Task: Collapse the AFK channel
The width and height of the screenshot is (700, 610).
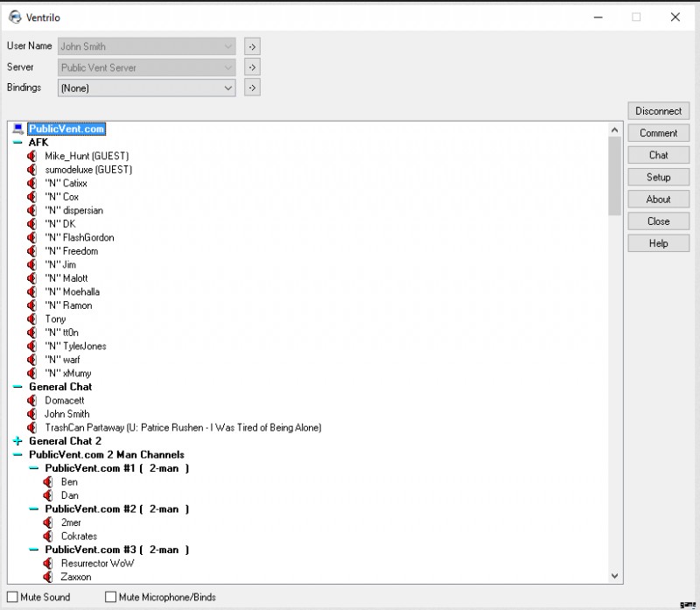Action: (x=17, y=143)
